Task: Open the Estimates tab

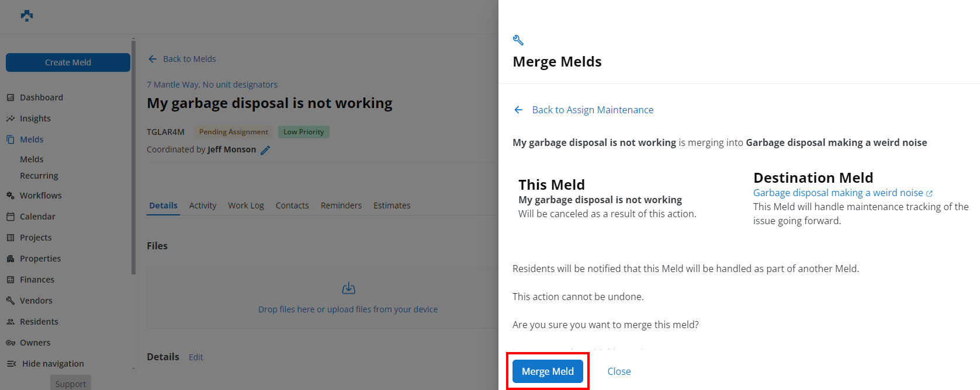Action: tap(392, 205)
